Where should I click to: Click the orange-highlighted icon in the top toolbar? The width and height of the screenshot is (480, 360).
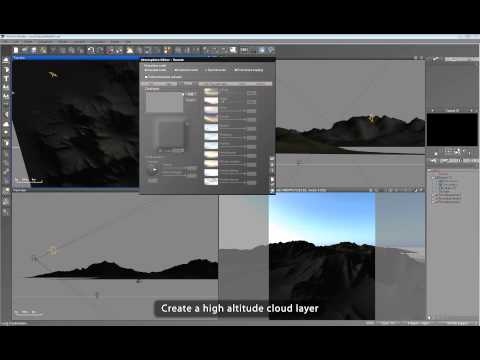coord(168,50)
